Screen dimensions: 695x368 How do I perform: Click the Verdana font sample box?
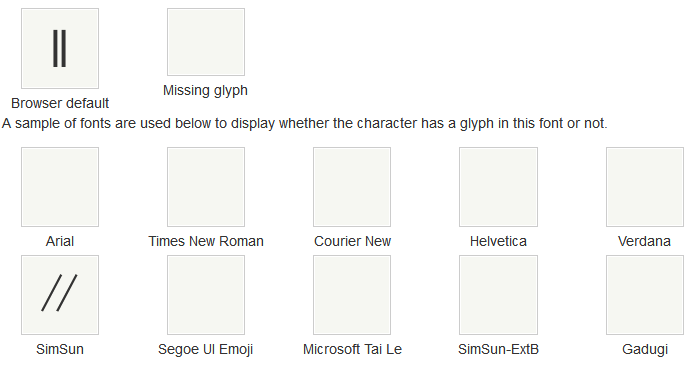pos(645,187)
